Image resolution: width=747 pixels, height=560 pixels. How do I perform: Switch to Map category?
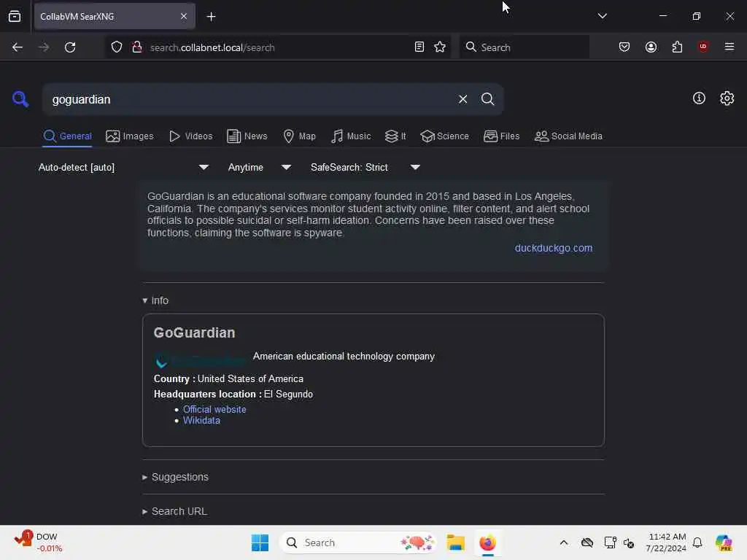[x=299, y=136]
